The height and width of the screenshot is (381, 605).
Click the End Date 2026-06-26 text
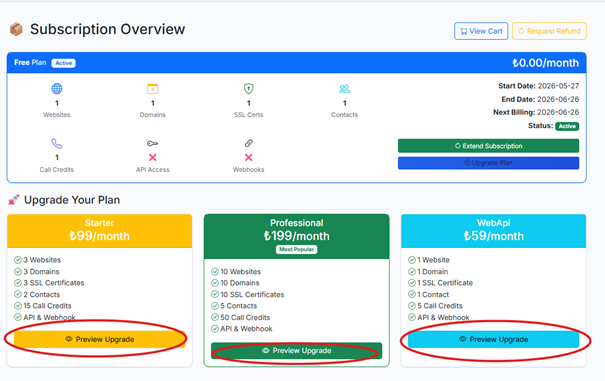pos(540,99)
